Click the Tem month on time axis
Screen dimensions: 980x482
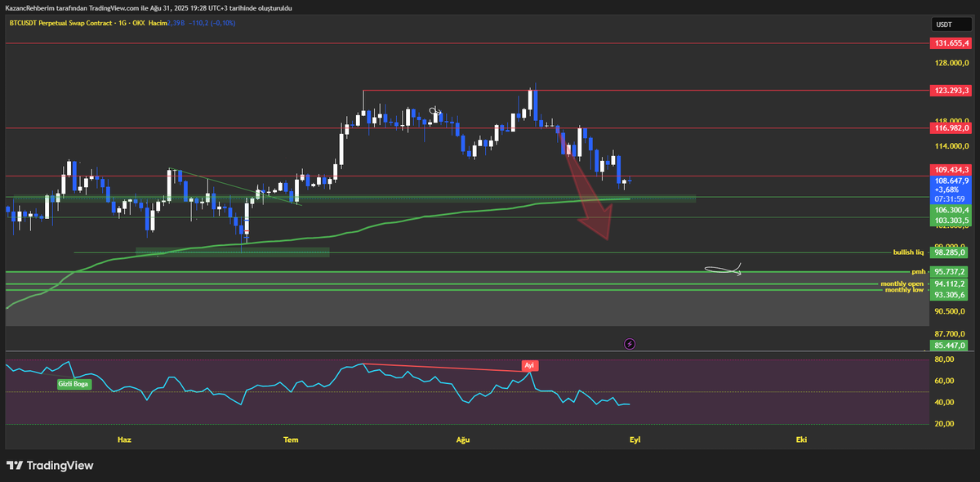coord(290,440)
